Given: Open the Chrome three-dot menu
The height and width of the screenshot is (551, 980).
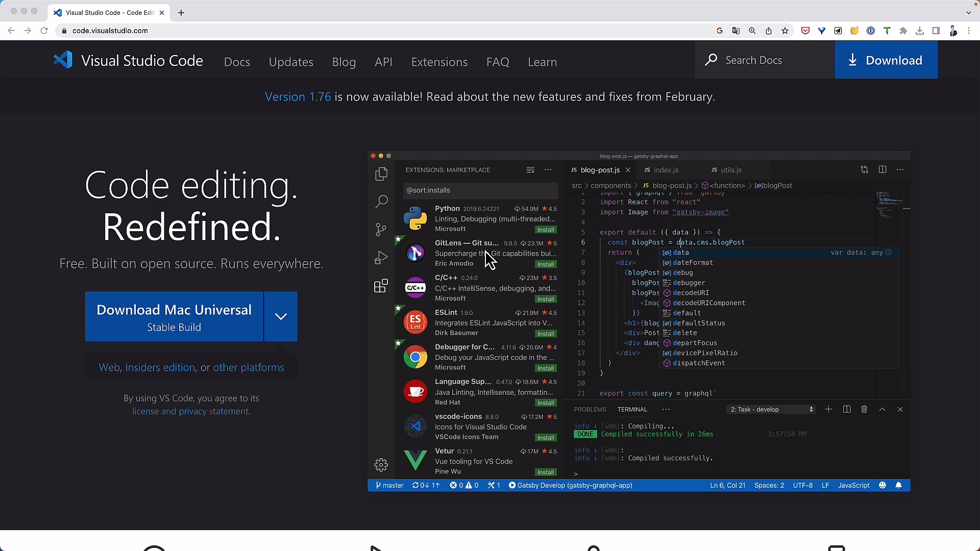Looking at the screenshot, I should tap(969, 31).
